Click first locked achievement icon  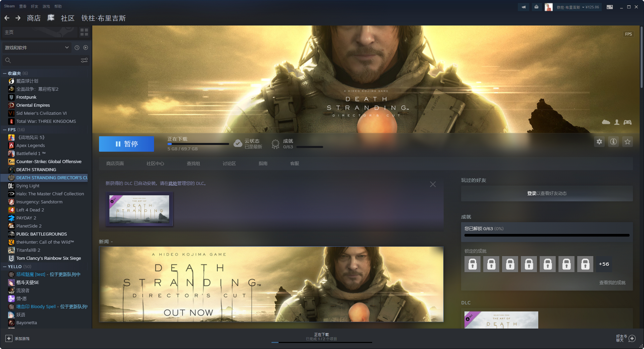473,264
